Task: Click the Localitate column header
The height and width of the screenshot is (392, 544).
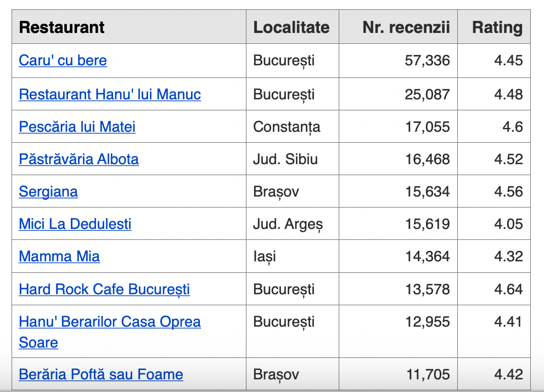Action: pos(291,27)
